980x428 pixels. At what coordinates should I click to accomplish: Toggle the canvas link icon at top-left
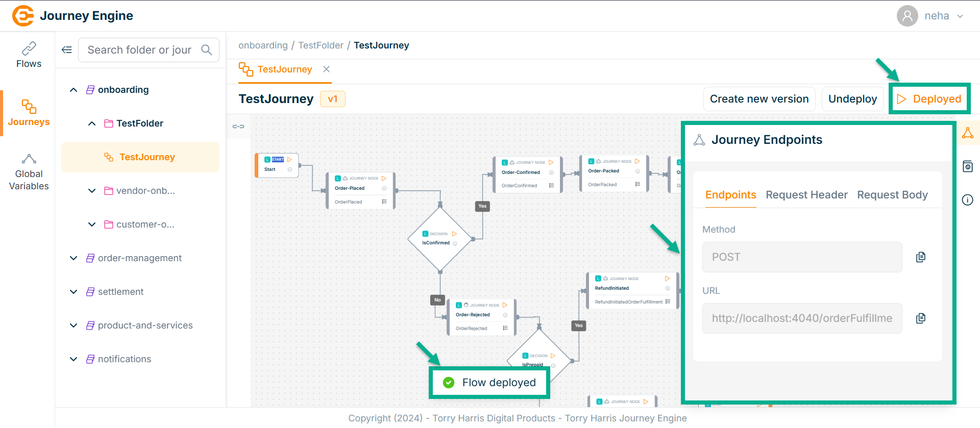point(238,126)
